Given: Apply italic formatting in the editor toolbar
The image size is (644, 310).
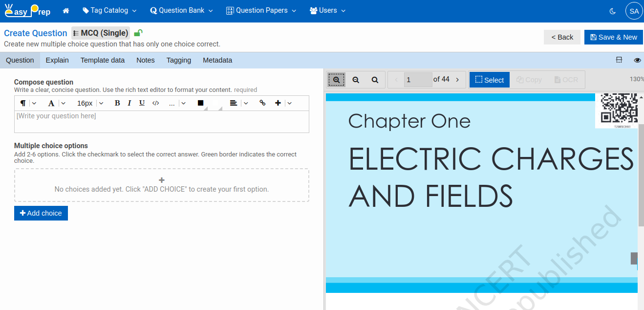Looking at the screenshot, I should pyautogui.click(x=129, y=103).
